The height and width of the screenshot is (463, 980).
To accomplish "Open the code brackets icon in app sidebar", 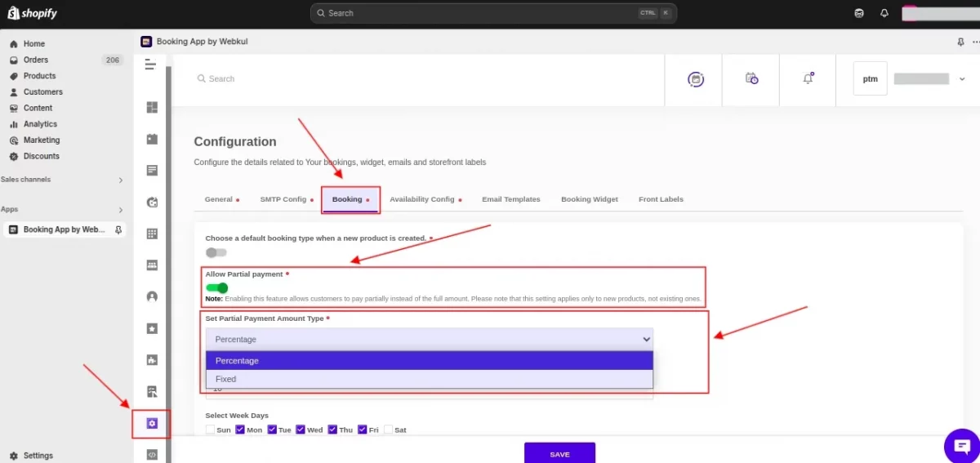I will (152, 455).
